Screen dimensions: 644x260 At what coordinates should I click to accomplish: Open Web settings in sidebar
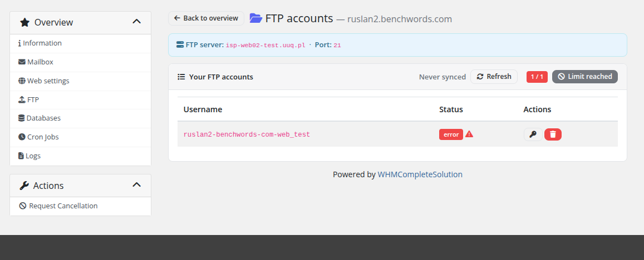tap(81, 81)
